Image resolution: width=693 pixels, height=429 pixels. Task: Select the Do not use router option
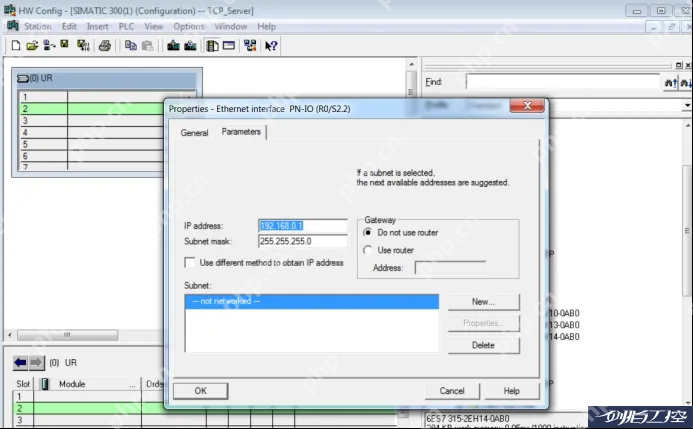(x=369, y=232)
